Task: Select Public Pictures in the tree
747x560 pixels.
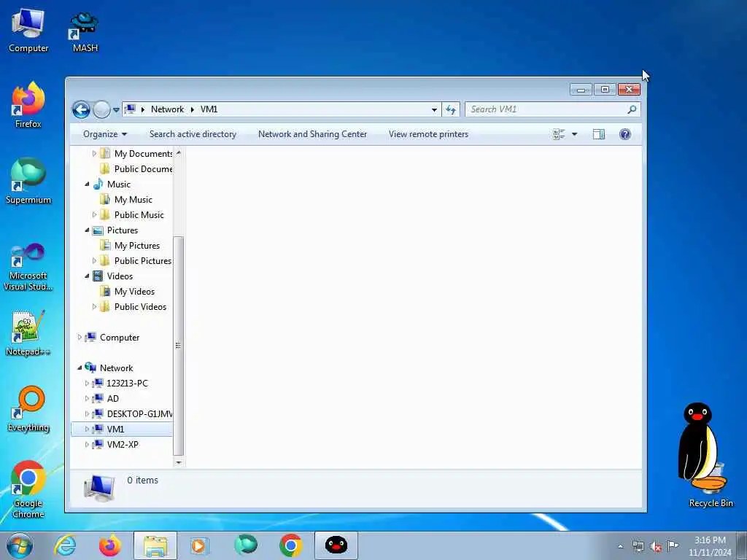Action: [x=142, y=261]
